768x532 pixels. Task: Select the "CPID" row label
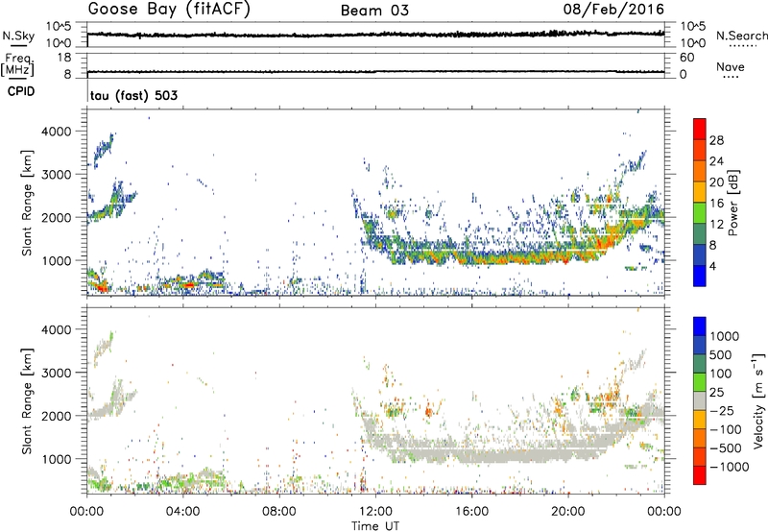point(21,91)
